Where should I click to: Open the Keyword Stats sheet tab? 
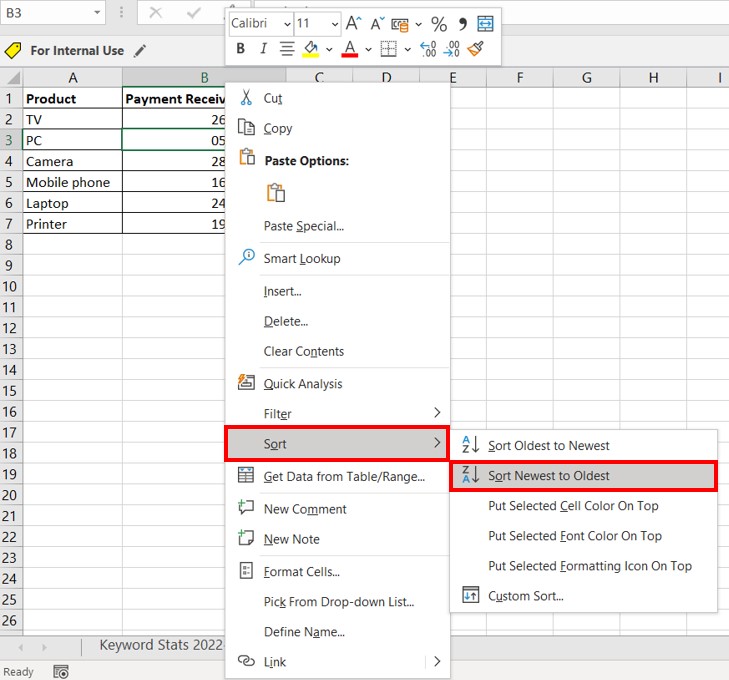click(161, 645)
